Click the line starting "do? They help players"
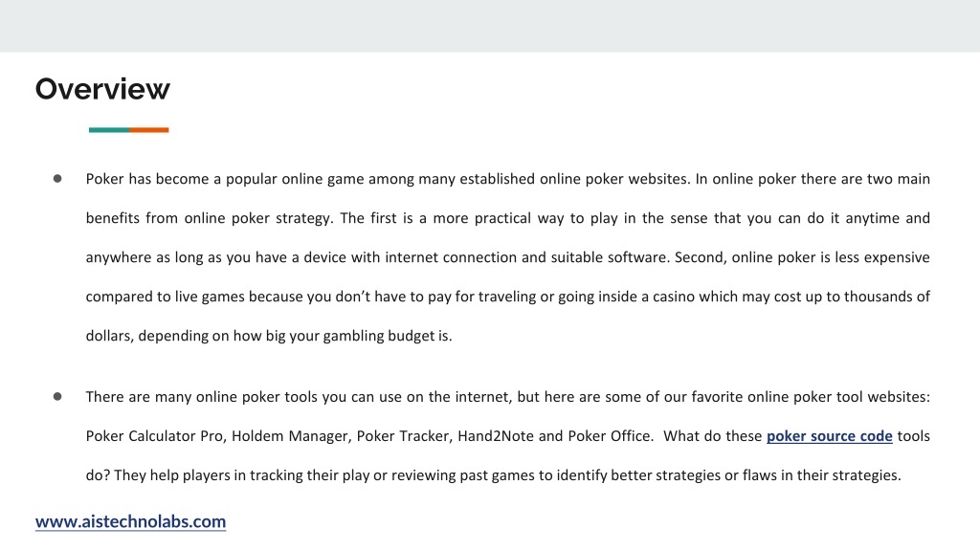Image resolution: width=980 pixels, height=551 pixels. (493, 475)
